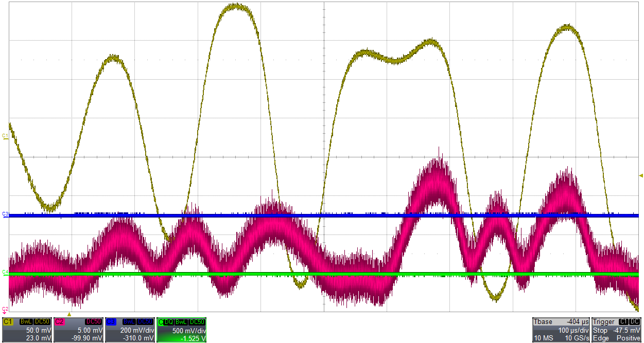644x343 pixels.
Task: Click the -1.525 V offset value of C4
Action: [x=193, y=338]
